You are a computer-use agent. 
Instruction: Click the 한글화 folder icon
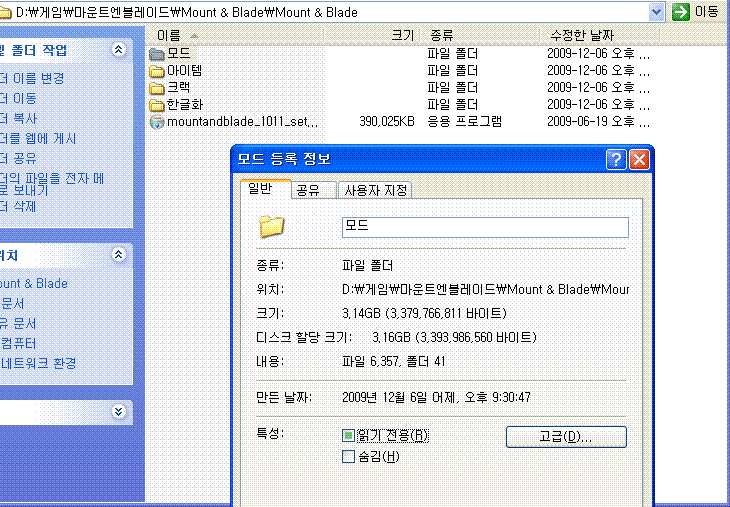coord(156,105)
